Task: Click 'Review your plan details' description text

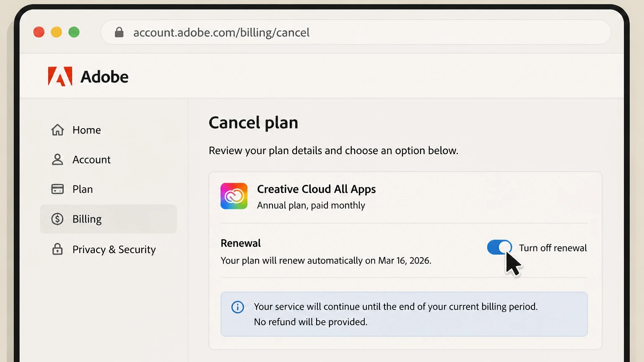Action: tap(333, 150)
